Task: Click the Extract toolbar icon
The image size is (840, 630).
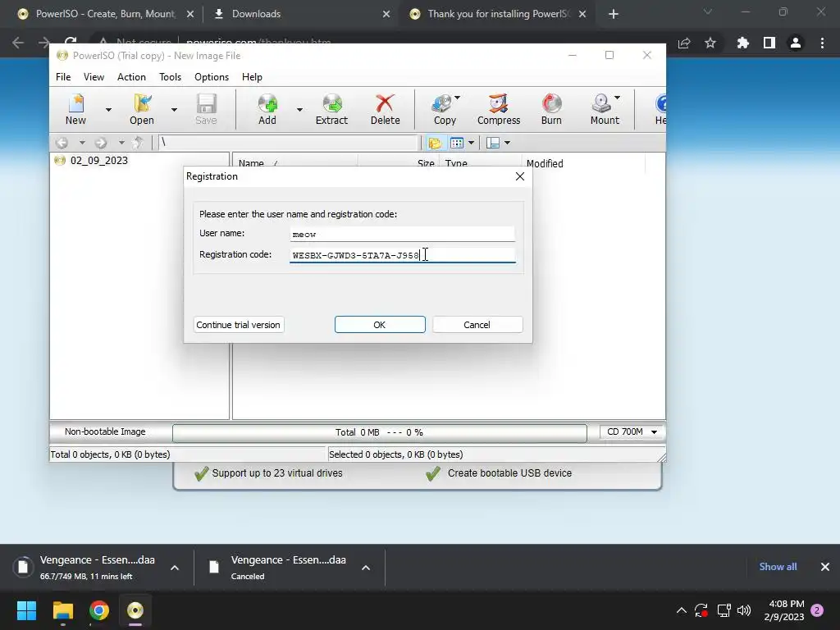Action: [331, 110]
